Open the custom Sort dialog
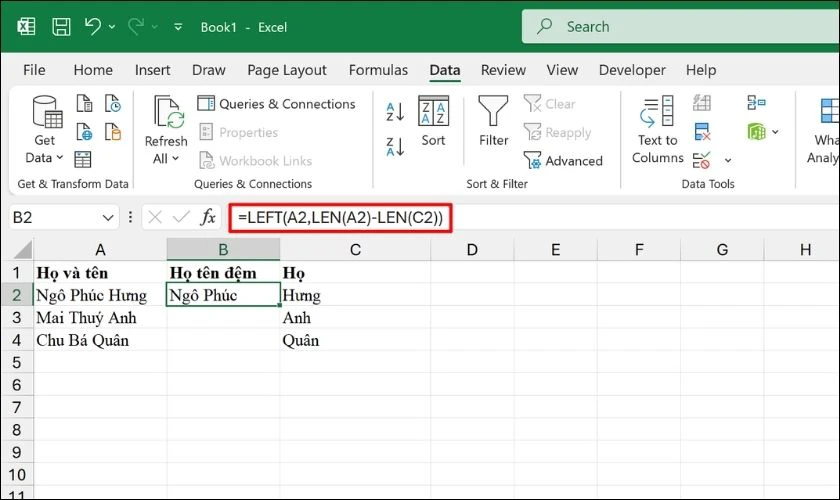Viewport: 840px width, 500px height. point(433,121)
